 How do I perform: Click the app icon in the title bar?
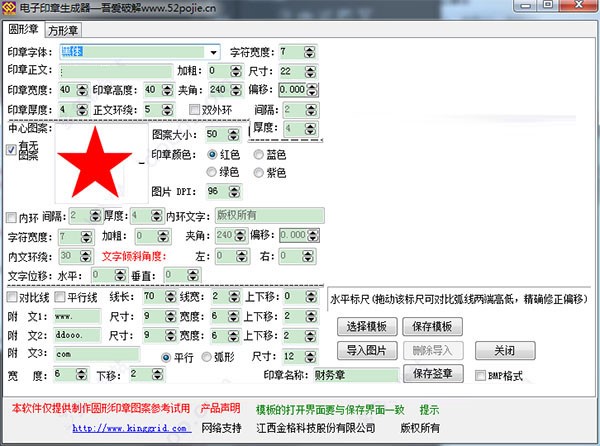[x=9, y=9]
